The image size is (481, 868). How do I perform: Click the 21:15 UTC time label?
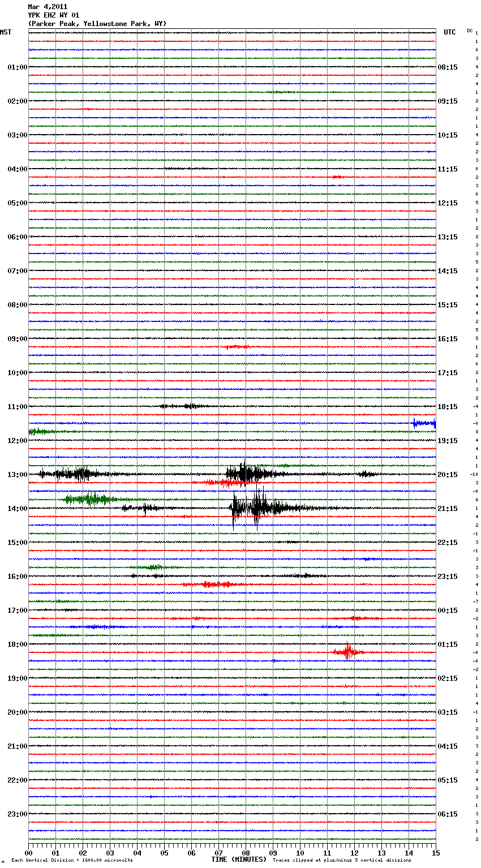[x=448, y=509]
